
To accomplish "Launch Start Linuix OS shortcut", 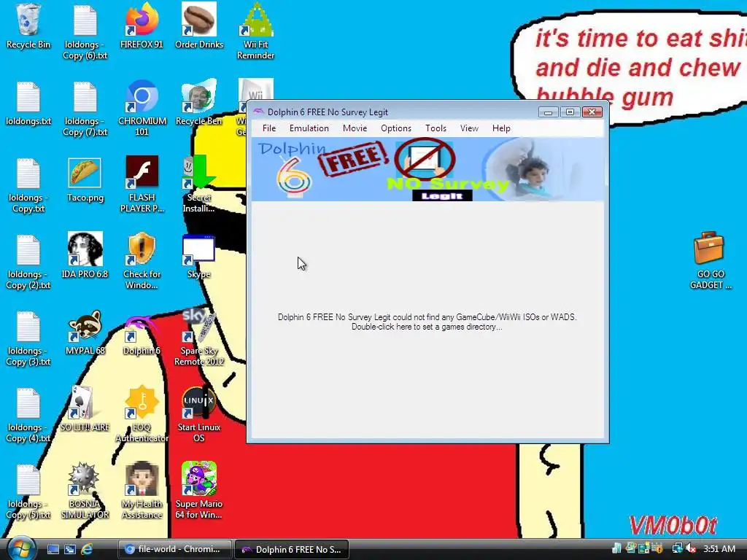I will coord(199,414).
